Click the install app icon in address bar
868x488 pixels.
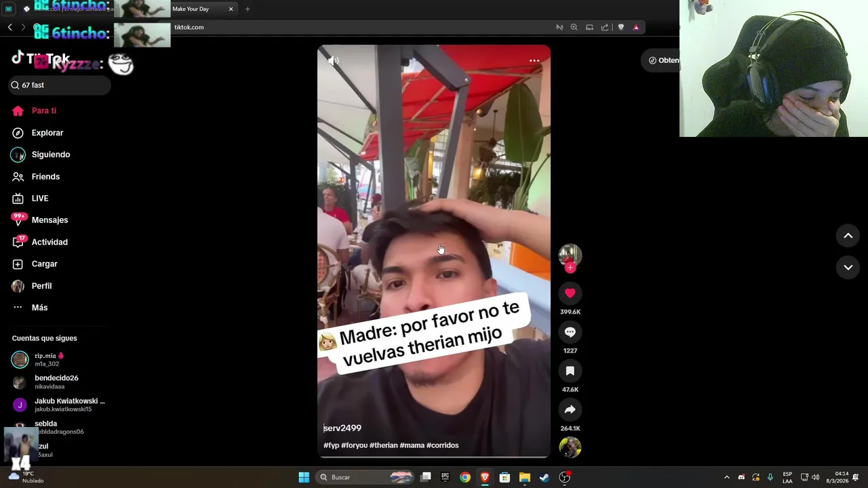tap(589, 27)
